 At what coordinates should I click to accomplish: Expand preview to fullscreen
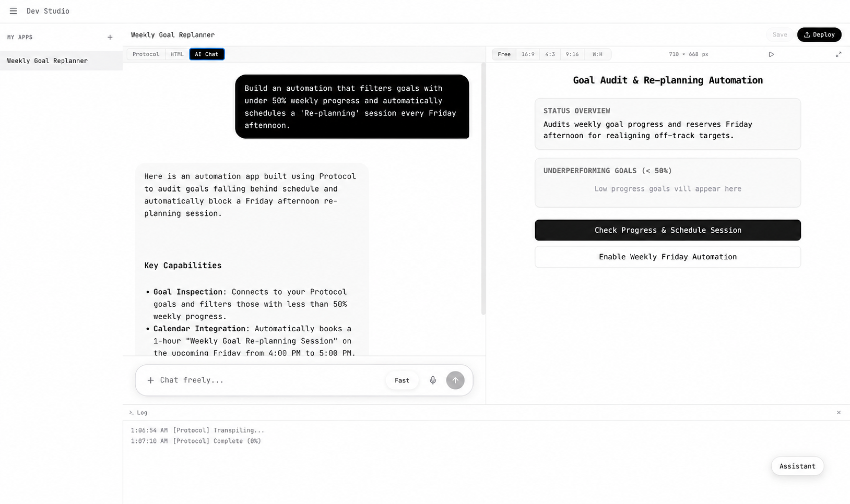click(x=838, y=54)
